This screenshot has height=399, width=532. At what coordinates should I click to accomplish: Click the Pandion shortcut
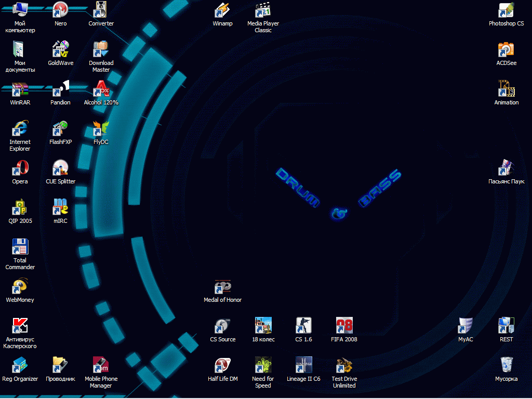pyautogui.click(x=61, y=88)
